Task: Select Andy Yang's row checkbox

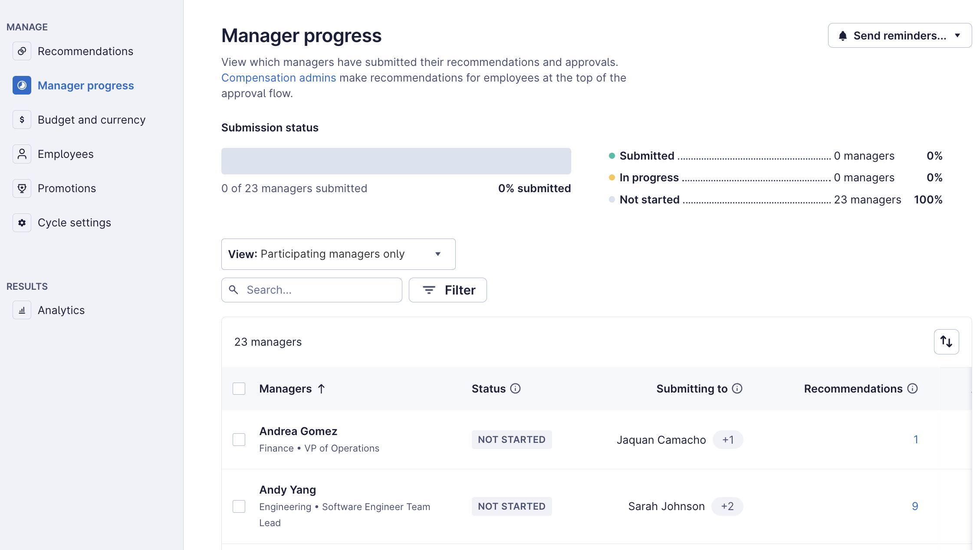Action: [x=239, y=506]
